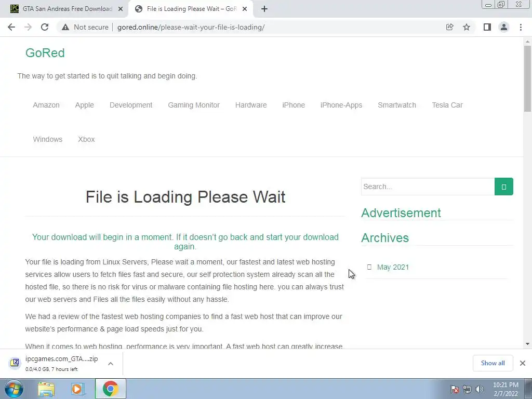The width and height of the screenshot is (532, 399).
Task: Share this page using the share icon
Action: pyautogui.click(x=450, y=27)
